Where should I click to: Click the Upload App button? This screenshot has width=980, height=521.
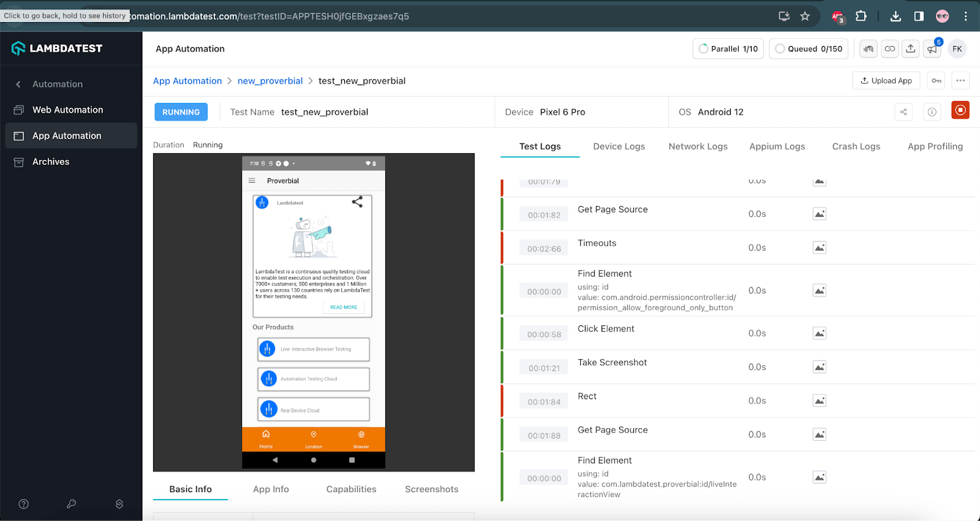[x=886, y=80]
